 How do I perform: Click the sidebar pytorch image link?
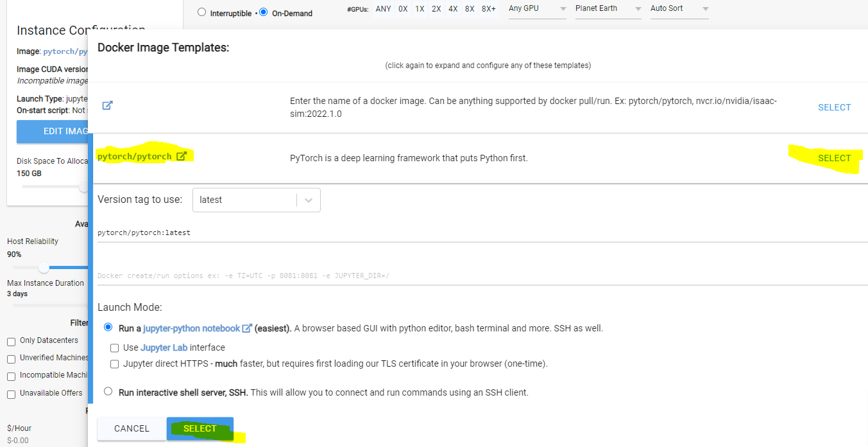pyautogui.click(x=65, y=51)
